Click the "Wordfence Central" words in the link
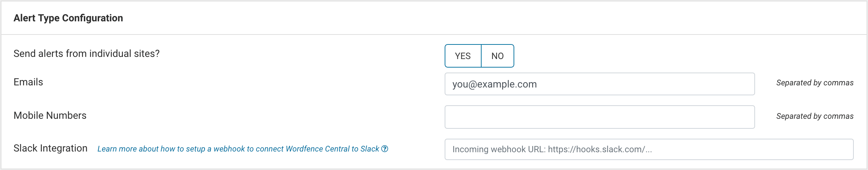Viewport: 868px width, 170px height. click(318, 149)
